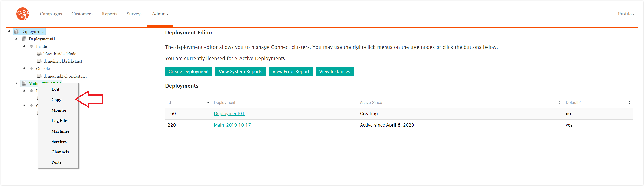Open the Main_2019-10-17 deployment link in table

coord(232,125)
